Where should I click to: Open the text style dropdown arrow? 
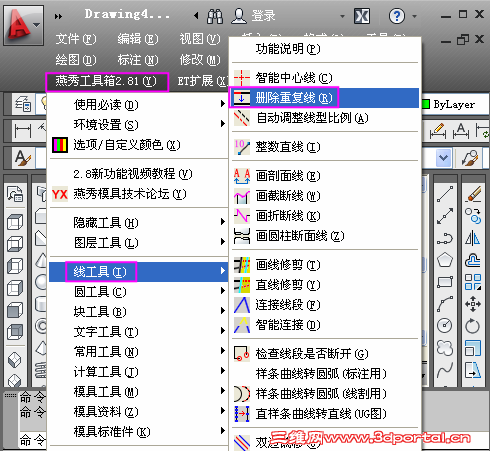click(x=443, y=157)
